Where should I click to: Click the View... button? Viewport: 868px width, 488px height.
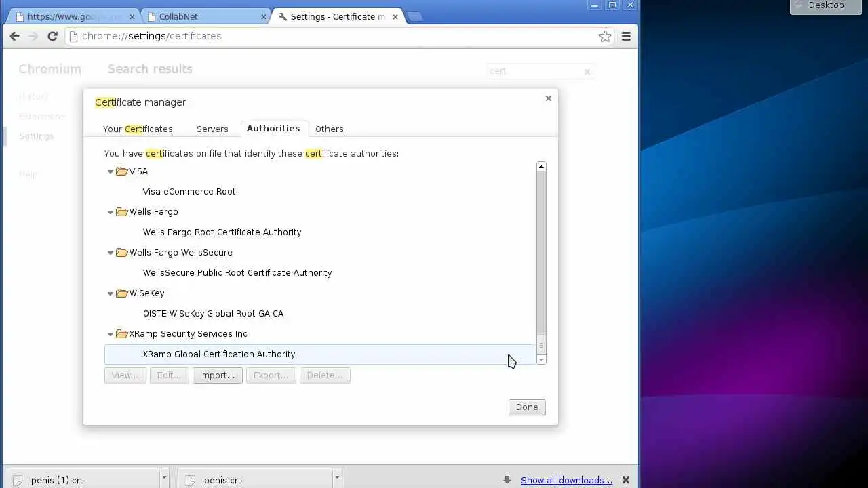(125, 375)
